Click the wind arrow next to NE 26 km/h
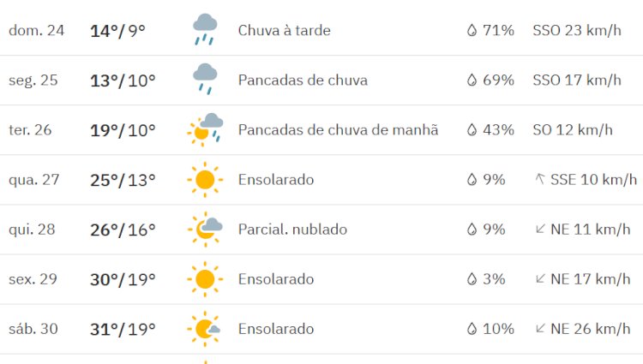 [540, 329]
